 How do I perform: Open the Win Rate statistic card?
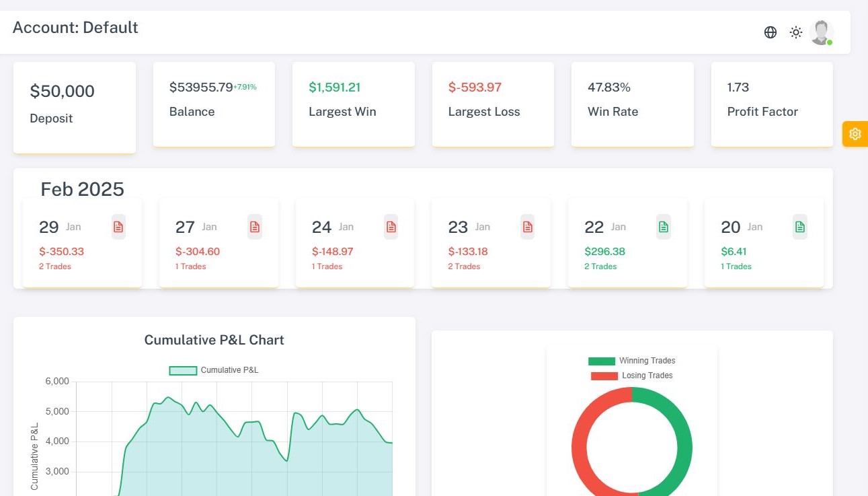pos(632,104)
